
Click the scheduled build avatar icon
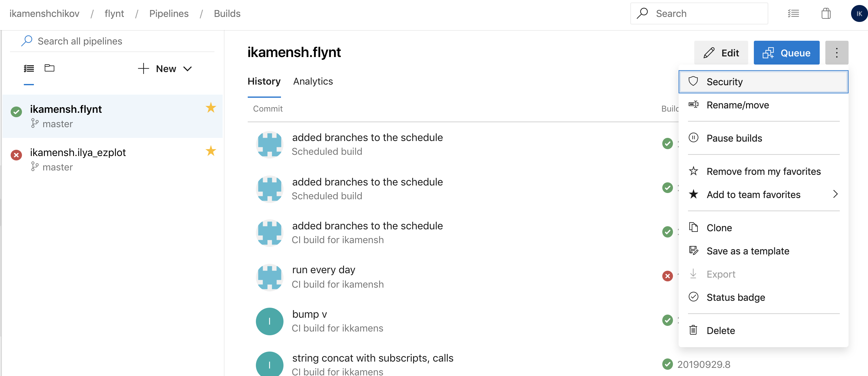(270, 144)
